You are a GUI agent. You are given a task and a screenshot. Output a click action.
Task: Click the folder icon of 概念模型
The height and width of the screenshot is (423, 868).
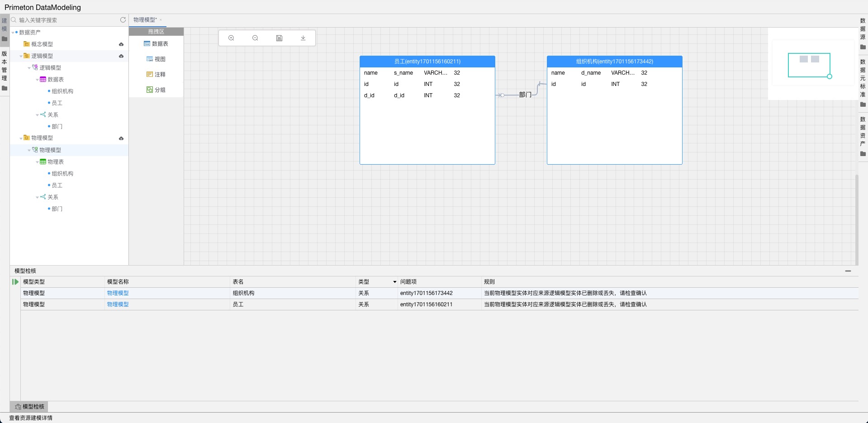pos(26,44)
